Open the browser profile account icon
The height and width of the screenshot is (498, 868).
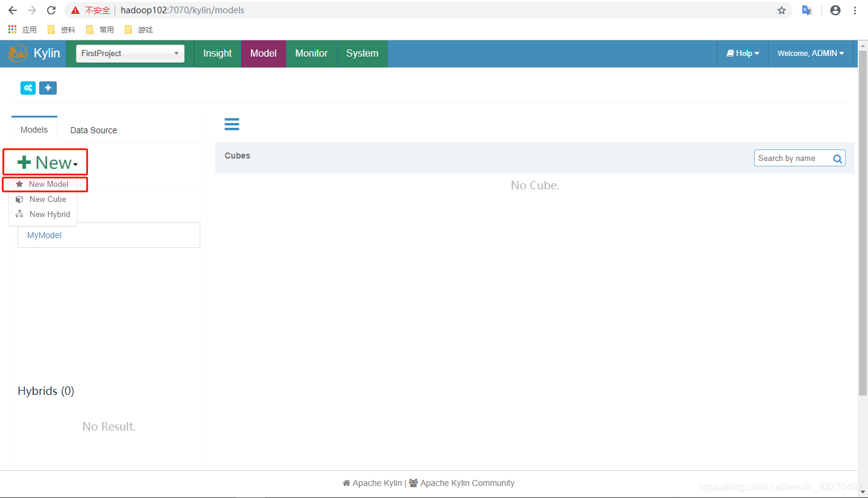click(x=835, y=10)
